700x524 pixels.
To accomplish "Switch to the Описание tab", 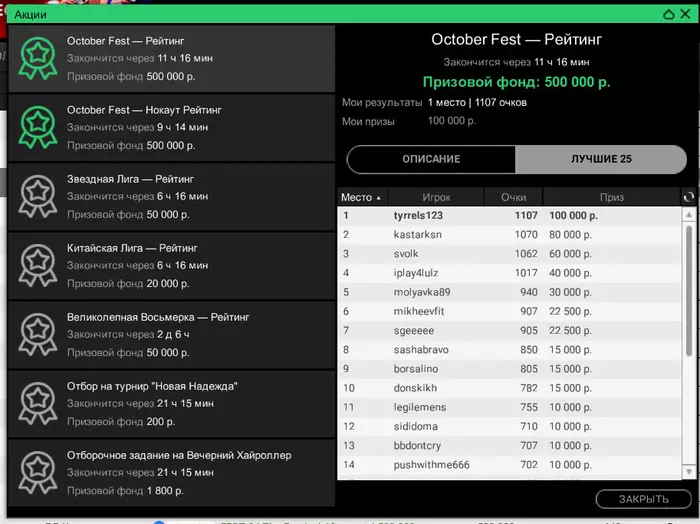I will point(431,159).
